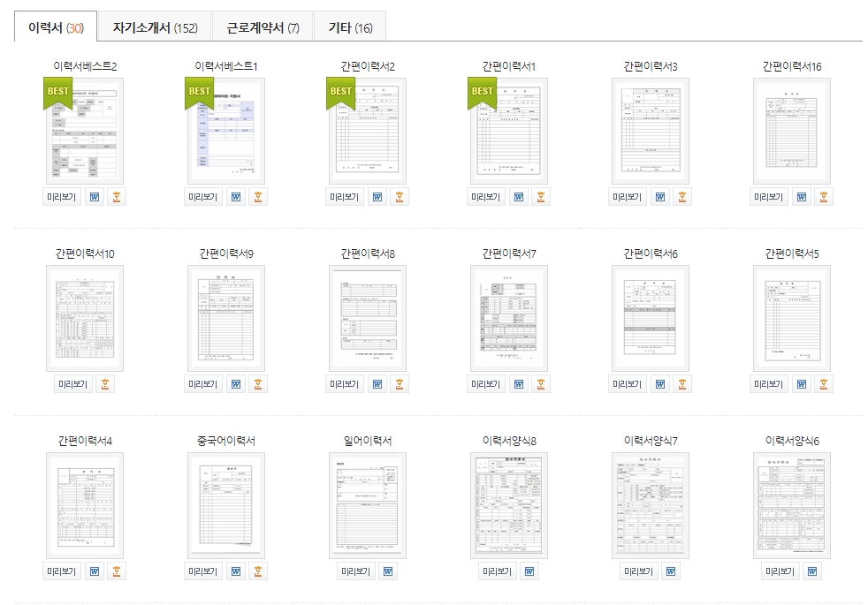Select the 간편이력서8 template thumbnail
The image size is (868, 605).
pos(368,318)
